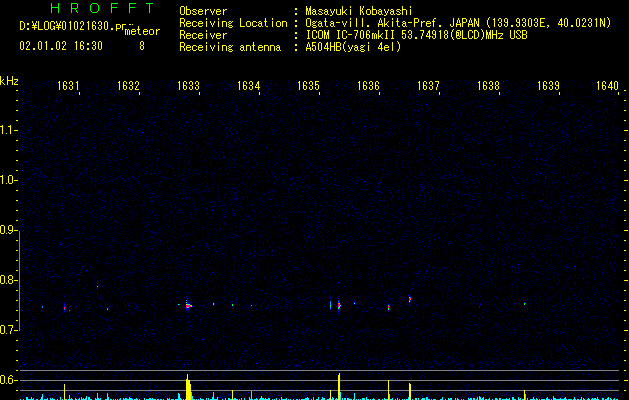Click the 1.1 kHz frequency label
This screenshot has width=629, height=400.
9,130
